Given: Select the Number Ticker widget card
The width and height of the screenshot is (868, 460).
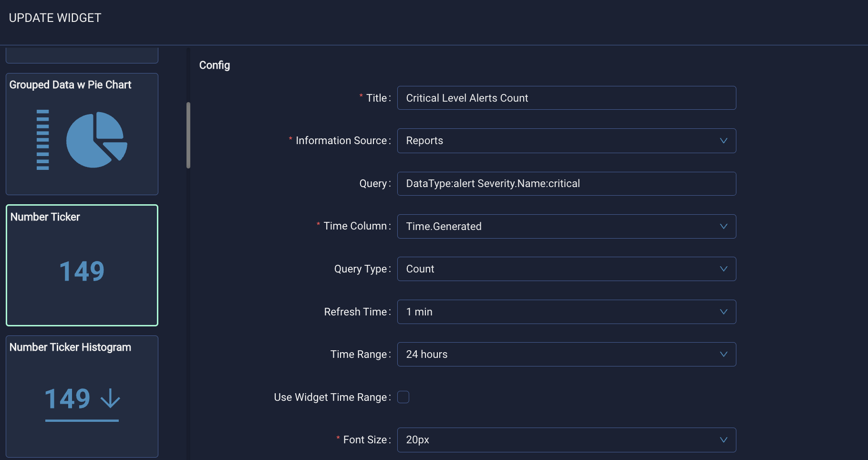Looking at the screenshot, I should pos(82,265).
